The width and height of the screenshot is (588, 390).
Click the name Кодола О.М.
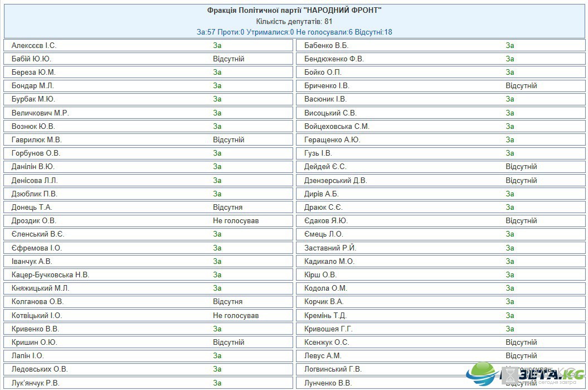coord(325,288)
